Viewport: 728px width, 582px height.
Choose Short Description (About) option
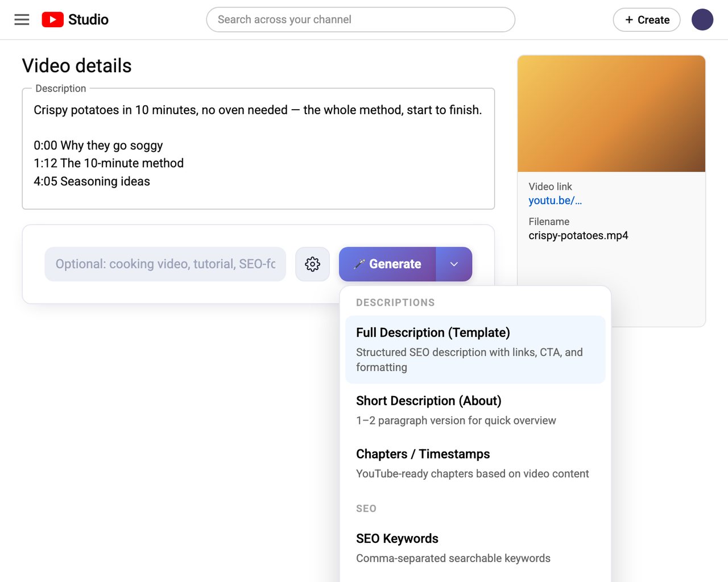[475, 410]
